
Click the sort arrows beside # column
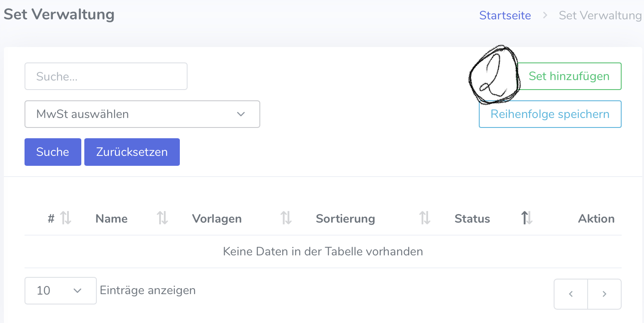click(66, 218)
